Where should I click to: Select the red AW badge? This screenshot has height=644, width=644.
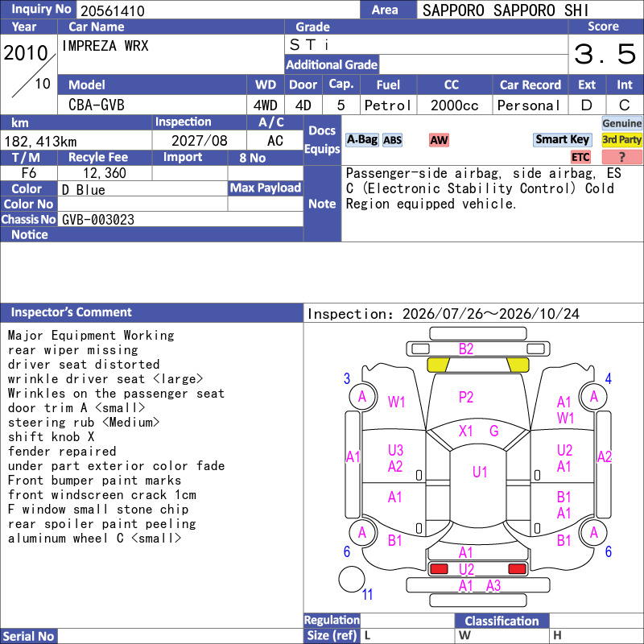pos(439,140)
